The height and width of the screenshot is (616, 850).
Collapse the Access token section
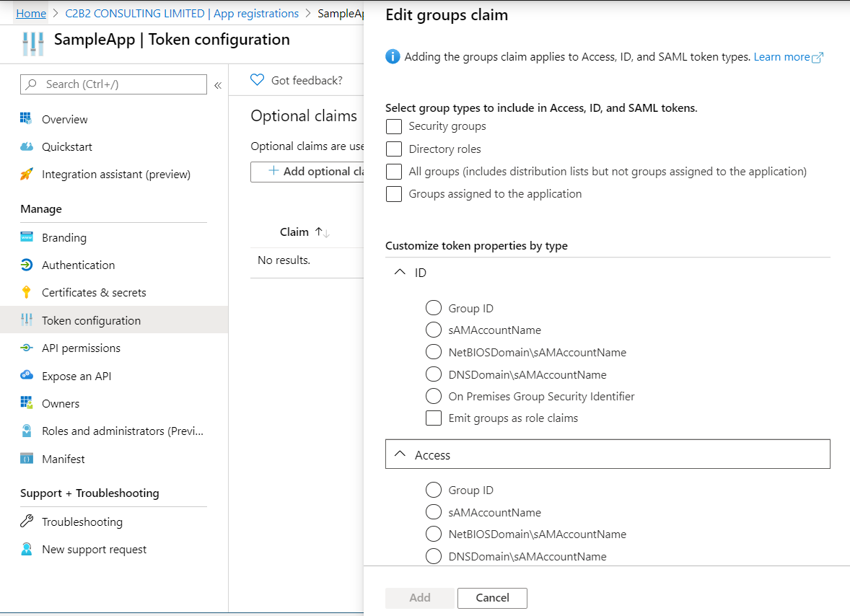pos(399,454)
